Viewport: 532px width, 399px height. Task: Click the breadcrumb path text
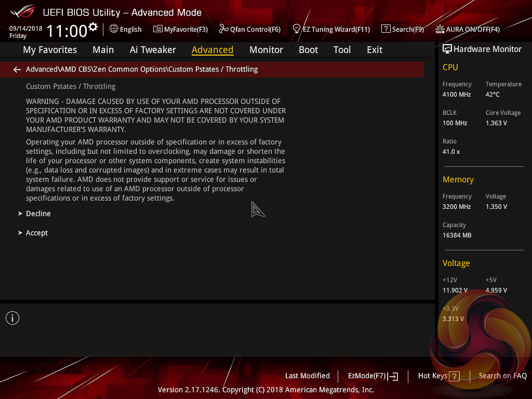(142, 69)
